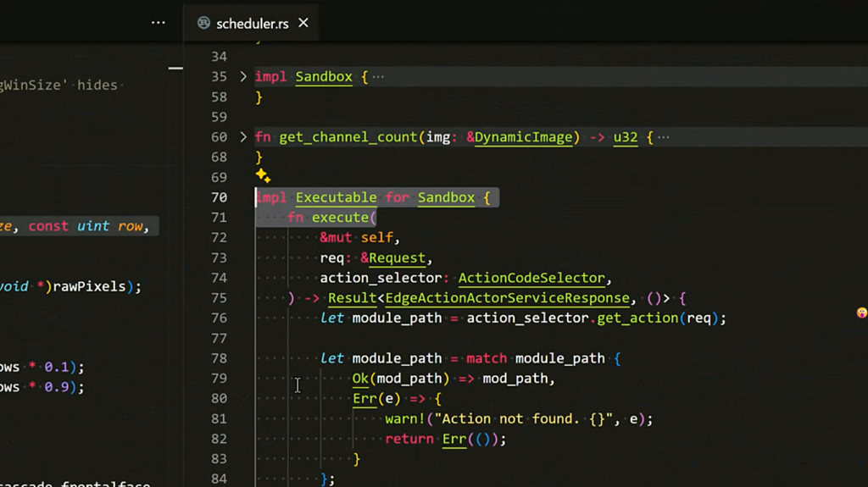The image size is (868, 487).
Task: Select the scheduler.rs tab
Action: pyautogui.click(x=252, y=23)
